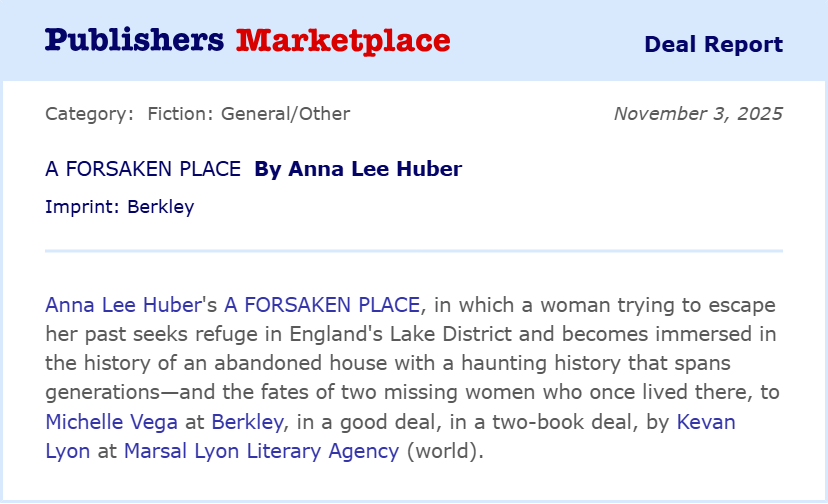Click the Deal Report heading
The height and width of the screenshot is (504, 828).
point(713,44)
